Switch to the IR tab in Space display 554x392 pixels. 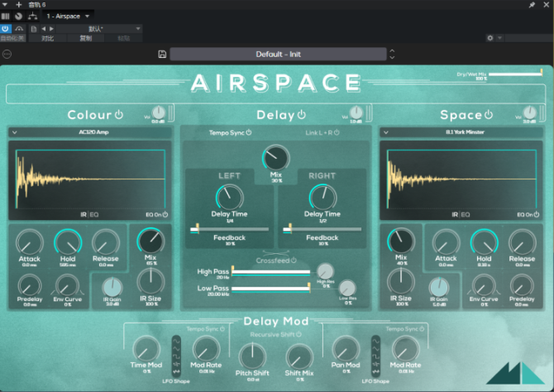click(454, 214)
